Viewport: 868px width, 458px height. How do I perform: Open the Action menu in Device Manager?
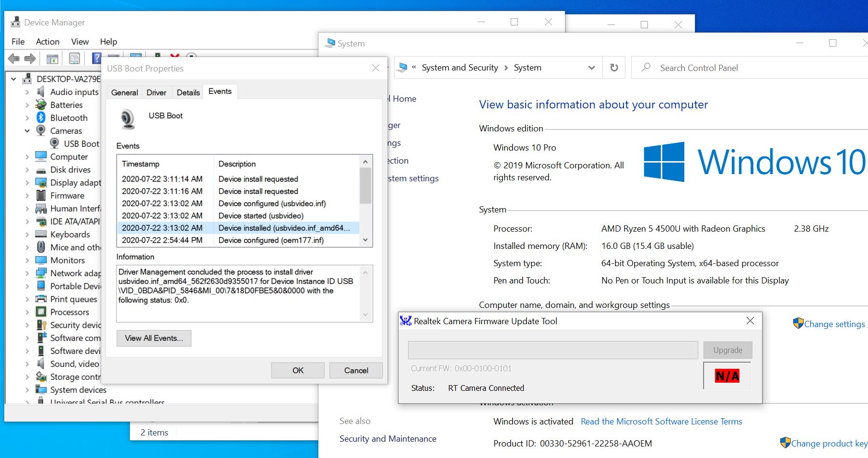coord(47,42)
